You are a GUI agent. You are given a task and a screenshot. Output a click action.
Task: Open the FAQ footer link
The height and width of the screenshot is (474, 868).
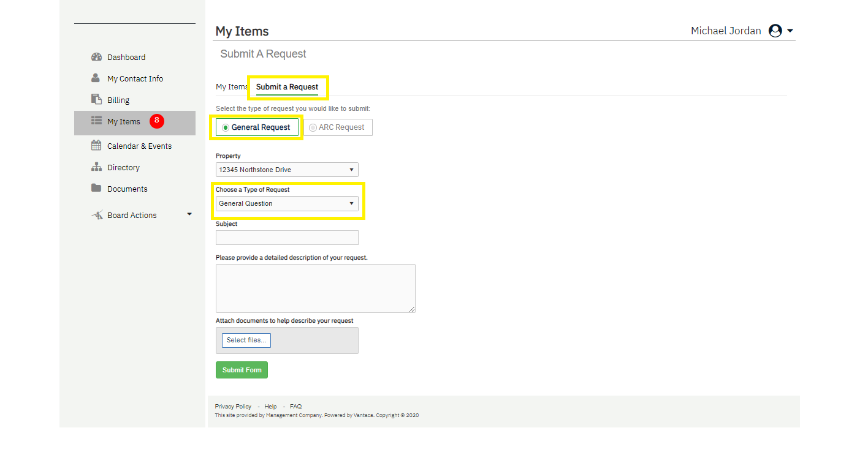295,407
